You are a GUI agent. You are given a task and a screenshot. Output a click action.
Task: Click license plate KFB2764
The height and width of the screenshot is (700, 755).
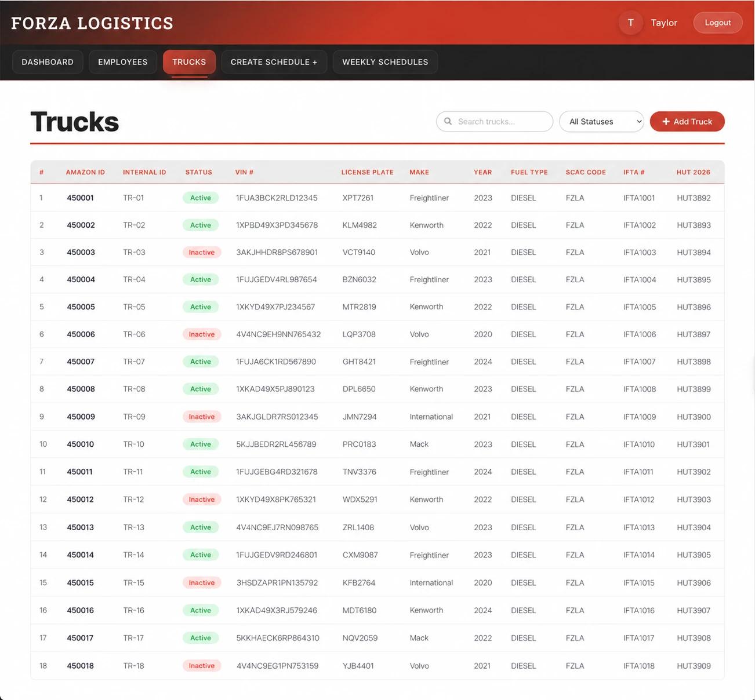358,582
